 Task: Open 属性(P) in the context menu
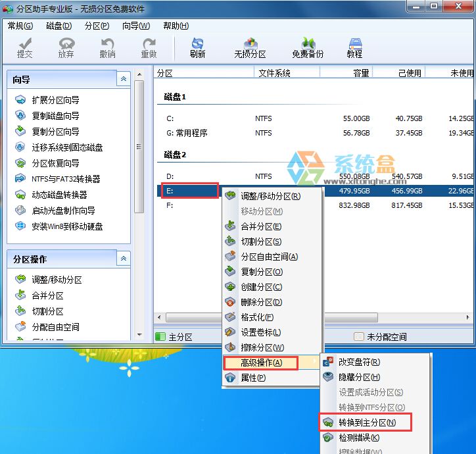[x=272, y=378]
